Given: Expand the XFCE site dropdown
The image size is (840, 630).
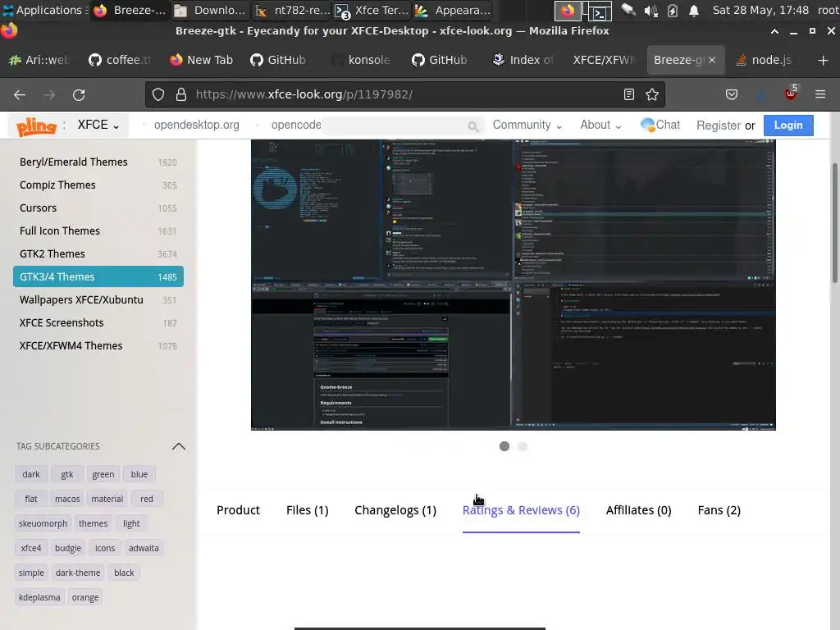Looking at the screenshot, I should pyautogui.click(x=98, y=125).
